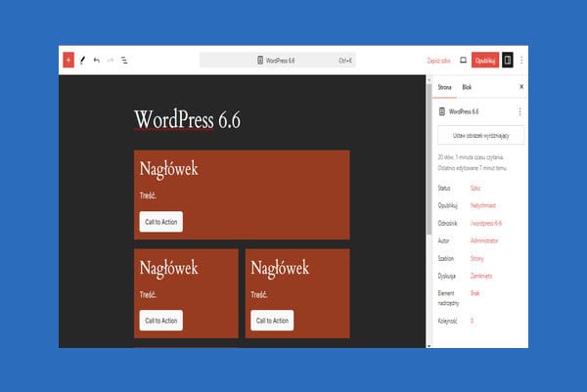Image resolution: width=587 pixels, height=392 pixels.
Task: Change author Administrator
Action: point(484,240)
